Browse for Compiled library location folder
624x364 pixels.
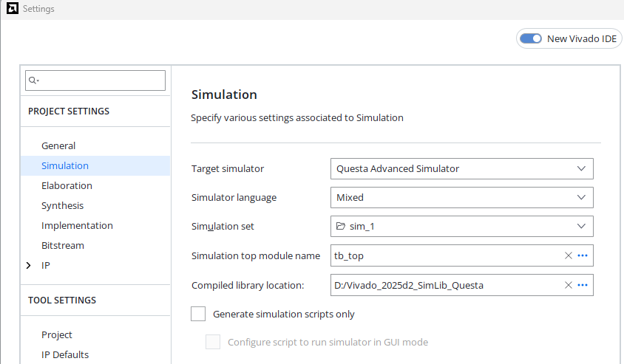point(583,285)
